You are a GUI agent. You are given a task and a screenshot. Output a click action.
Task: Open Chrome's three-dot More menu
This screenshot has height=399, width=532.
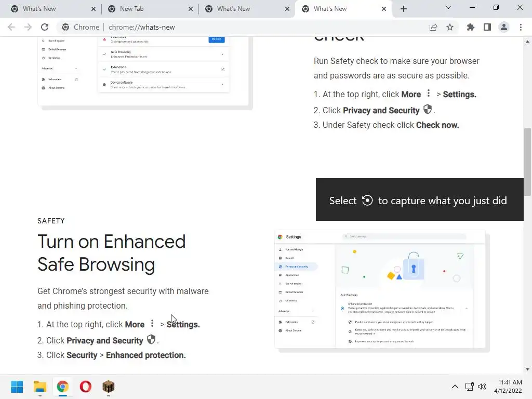pos(521,27)
